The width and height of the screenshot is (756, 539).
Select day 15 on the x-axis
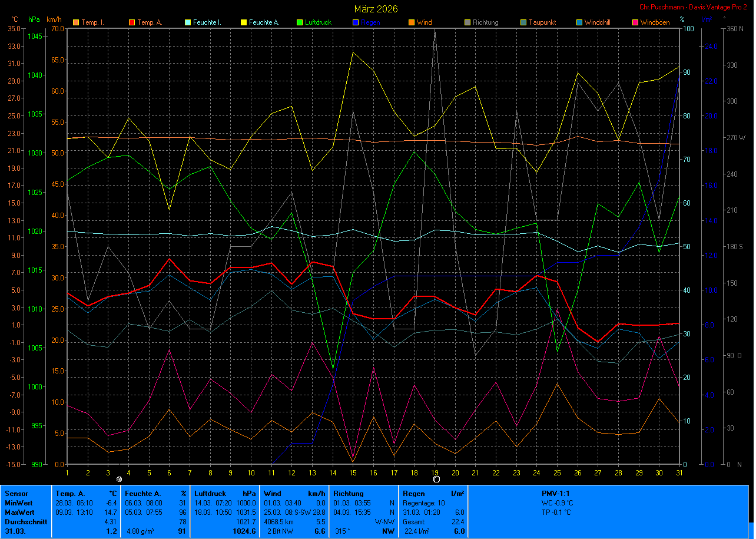[x=352, y=472]
